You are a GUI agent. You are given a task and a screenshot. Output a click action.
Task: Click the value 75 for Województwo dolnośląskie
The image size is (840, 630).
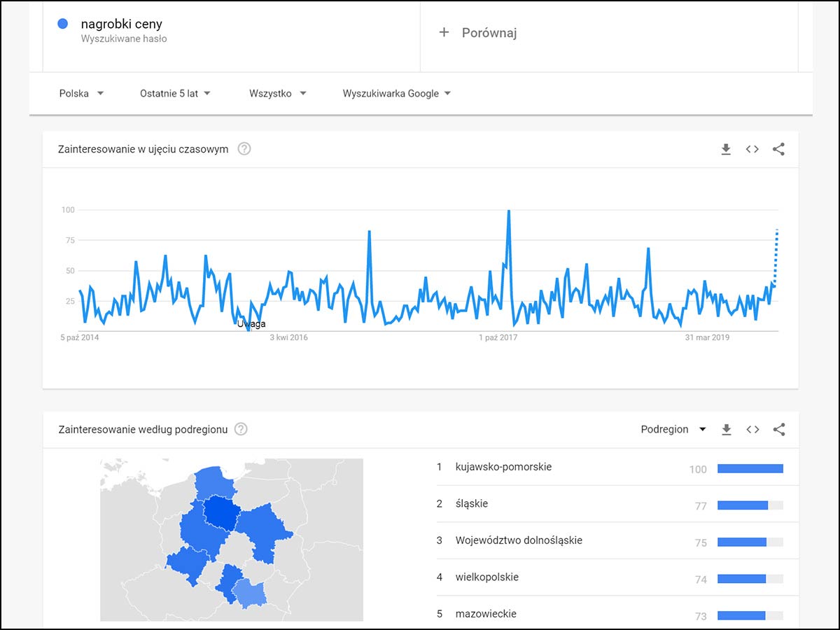click(x=701, y=542)
